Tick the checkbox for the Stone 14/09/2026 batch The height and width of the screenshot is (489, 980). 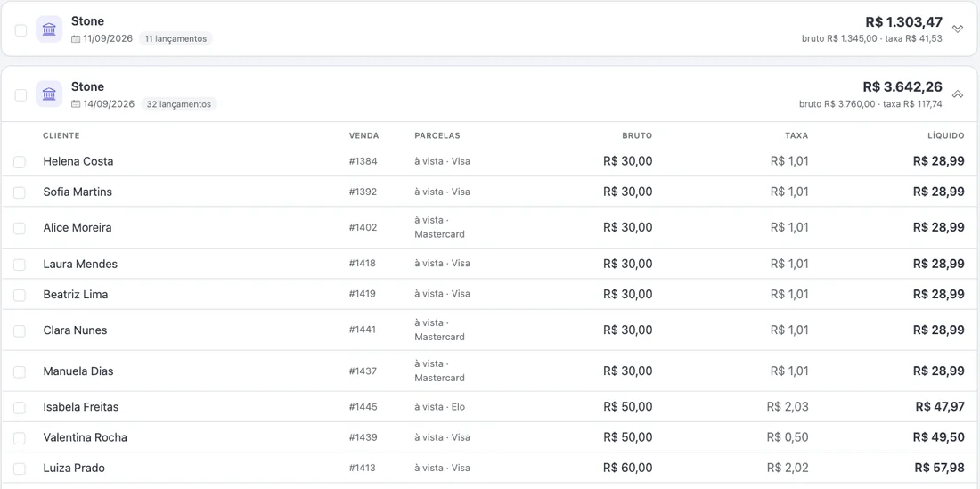pyautogui.click(x=20, y=95)
